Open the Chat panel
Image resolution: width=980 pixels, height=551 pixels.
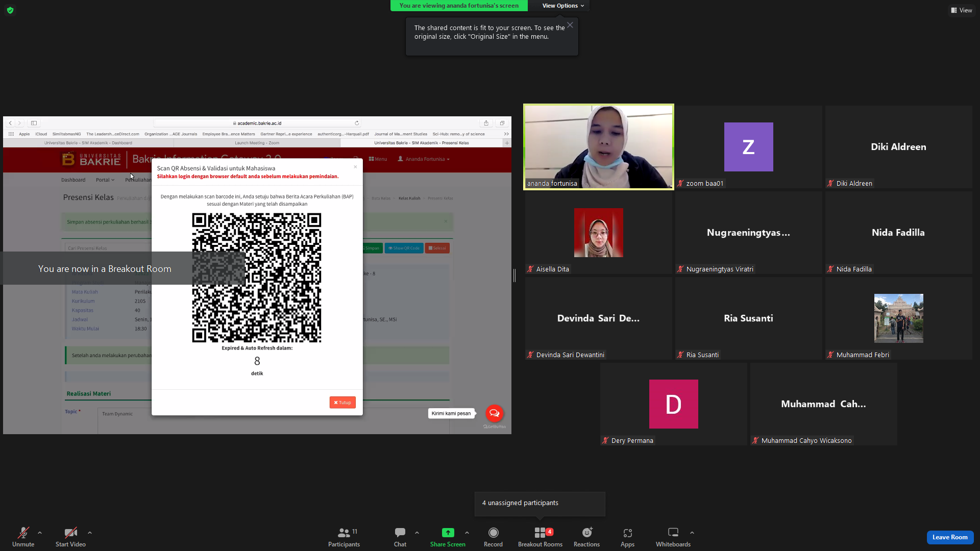[x=400, y=537]
